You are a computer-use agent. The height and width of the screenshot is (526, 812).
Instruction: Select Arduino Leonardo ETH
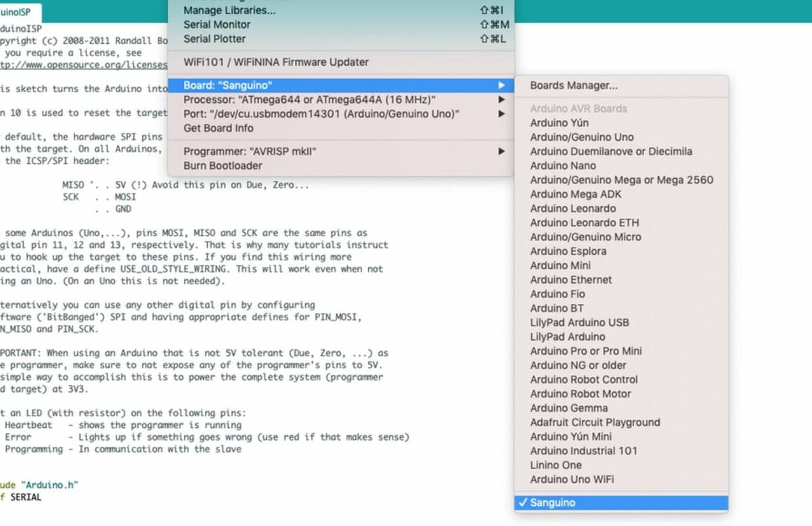(621, 222)
